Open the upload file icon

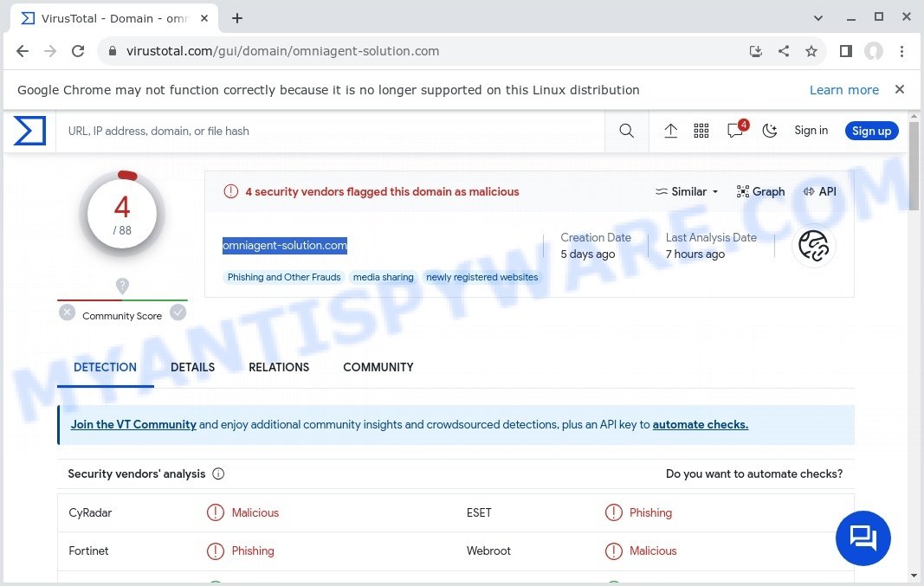tap(670, 131)
